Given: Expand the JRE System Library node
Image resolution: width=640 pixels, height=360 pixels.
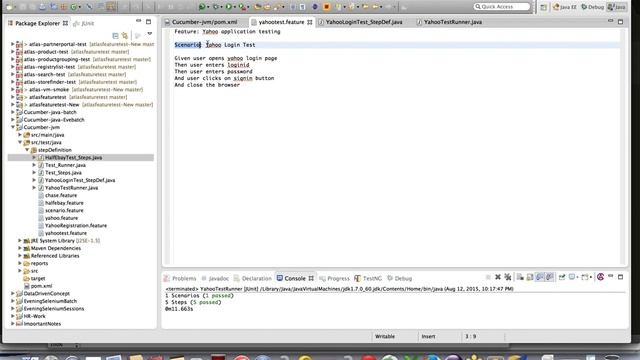Looking at the screenshot, I should pyautogui.click(x=20, y=240).
